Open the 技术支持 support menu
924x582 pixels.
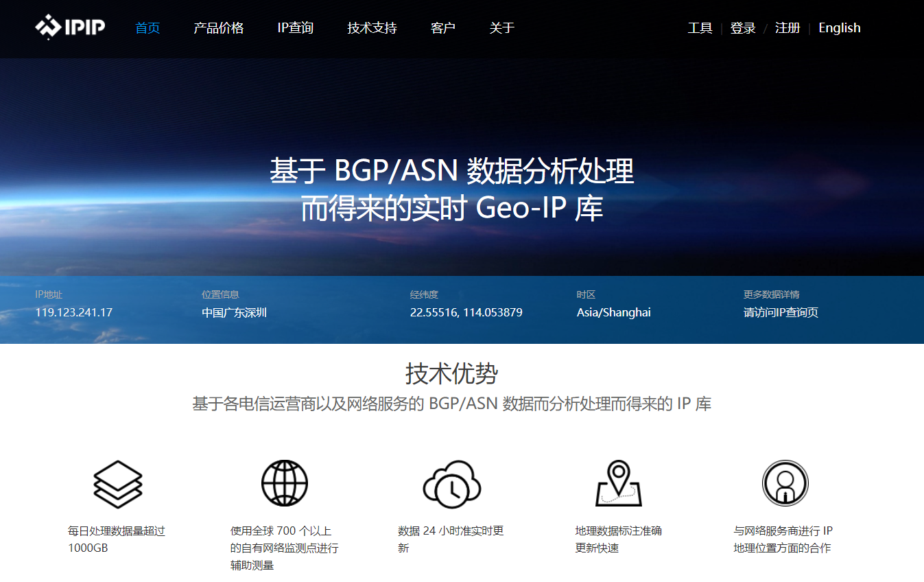tap(372, 28)
